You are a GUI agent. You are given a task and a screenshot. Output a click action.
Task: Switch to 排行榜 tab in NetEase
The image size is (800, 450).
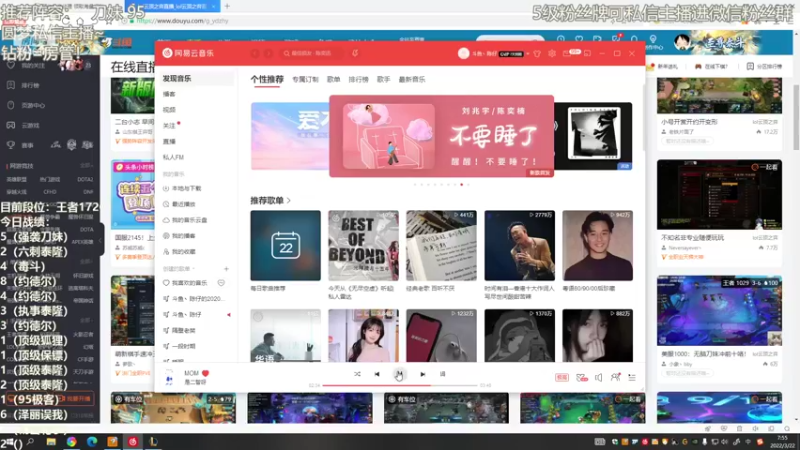pos(358,80)
